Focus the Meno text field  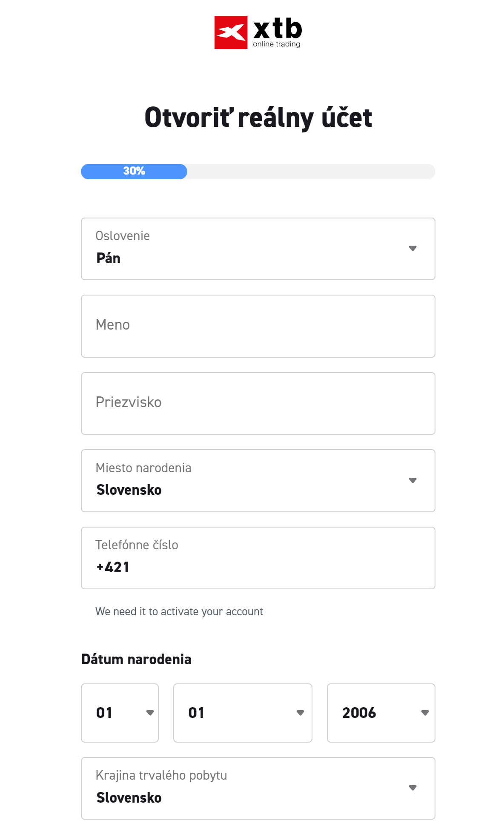pos(258,326)
